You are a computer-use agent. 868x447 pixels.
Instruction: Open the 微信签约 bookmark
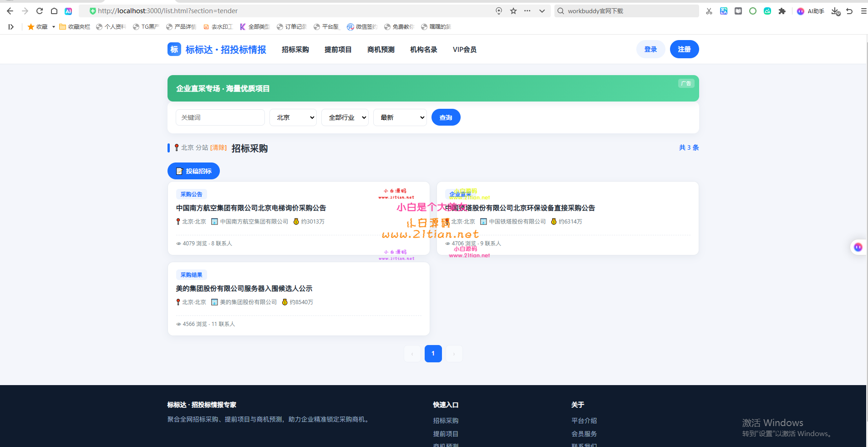362,27
